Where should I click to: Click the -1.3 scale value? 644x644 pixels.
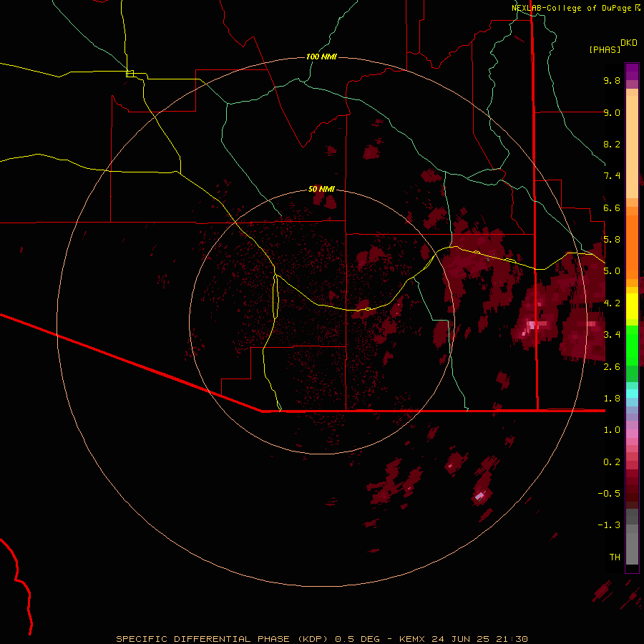[x=609, y=525]
